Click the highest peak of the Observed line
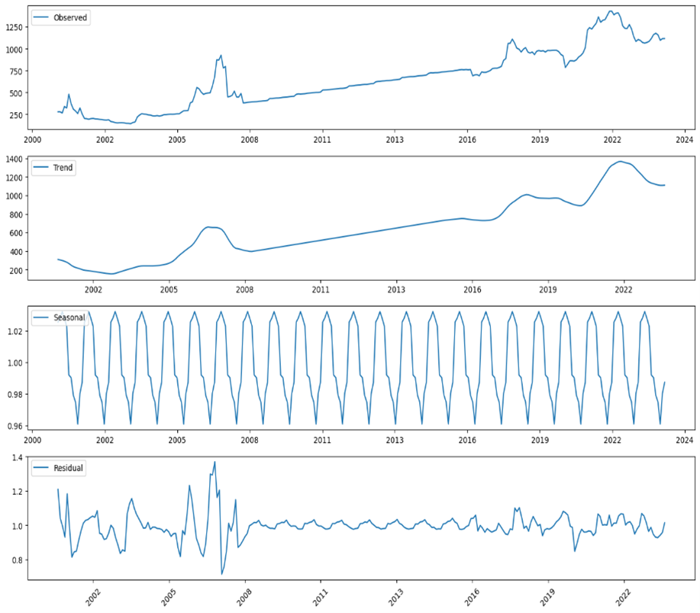 [x=610, y=11]
